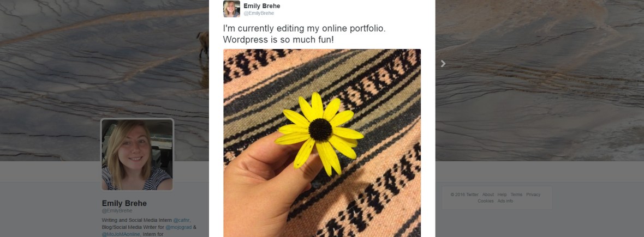Open the @mojograd mention link

click(180, 227)
